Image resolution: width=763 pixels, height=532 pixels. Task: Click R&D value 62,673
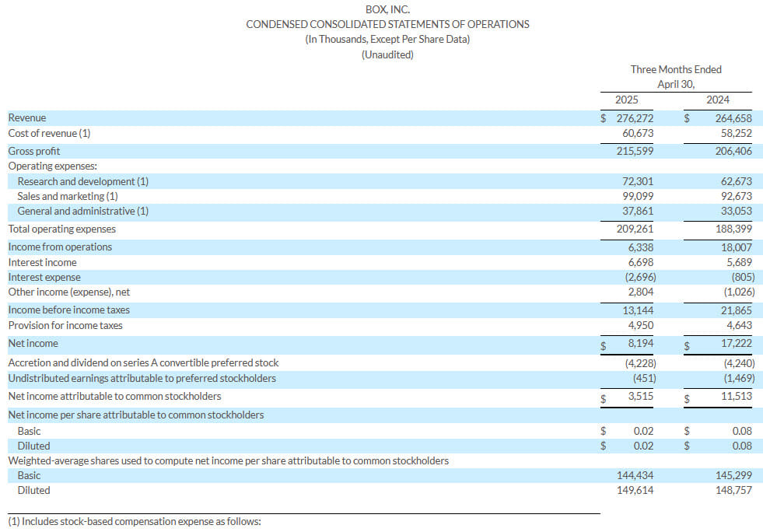[737, 181]
